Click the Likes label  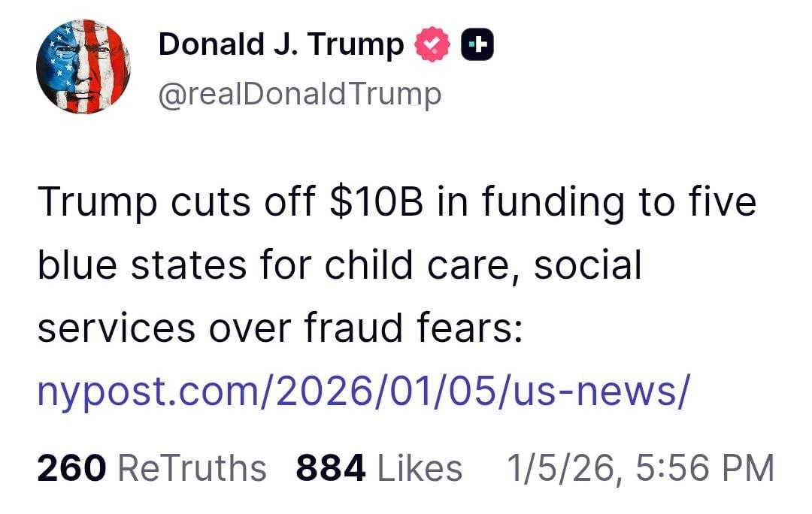[x=419, y=467]
